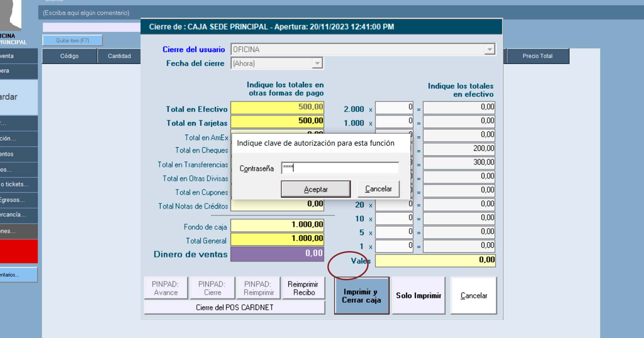Click the Fondo de caja field
The height and width of the screenshot is (338, 644).
(x=277, y=225)
